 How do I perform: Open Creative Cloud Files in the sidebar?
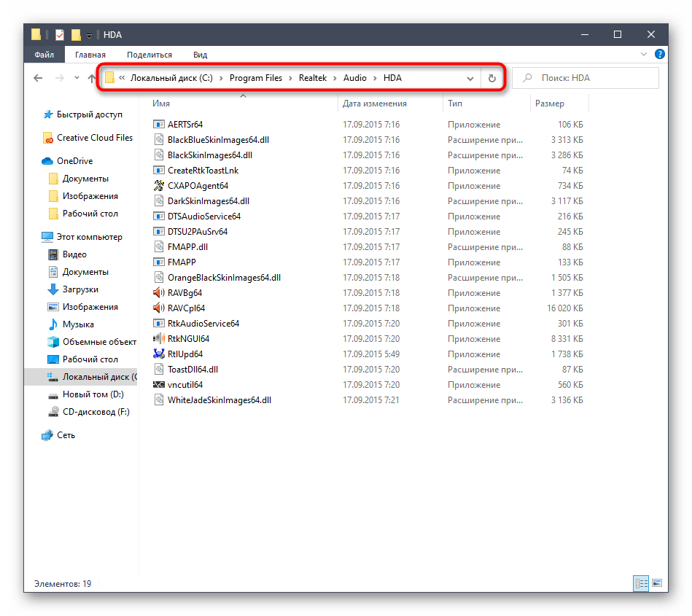95,138
